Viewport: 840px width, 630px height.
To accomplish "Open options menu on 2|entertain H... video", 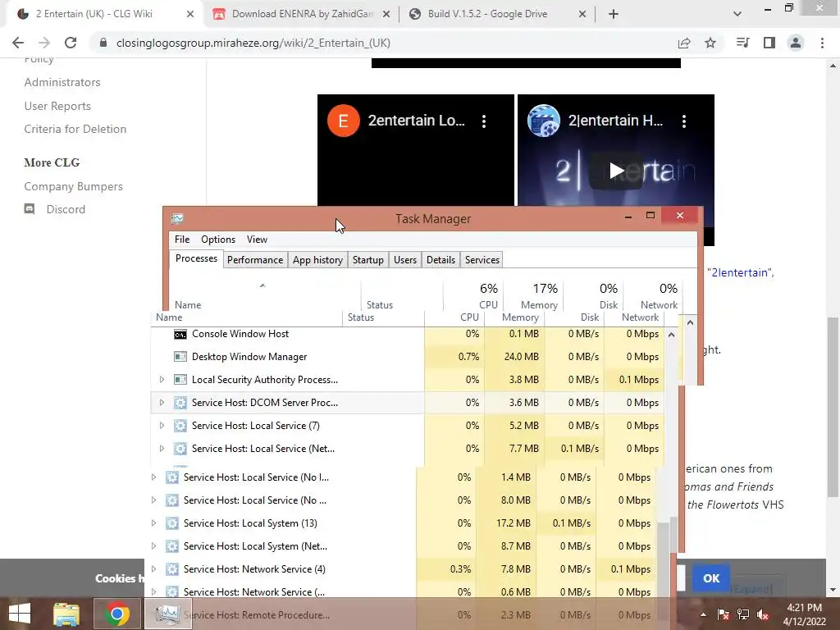I will pyautogui.click(x=684, y=121).
